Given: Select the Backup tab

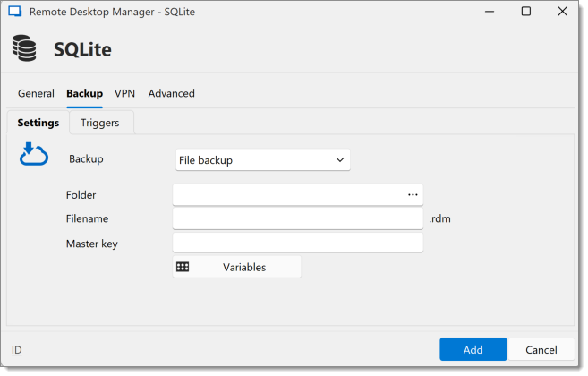Looking at the screenshot, I should (84, 93).
